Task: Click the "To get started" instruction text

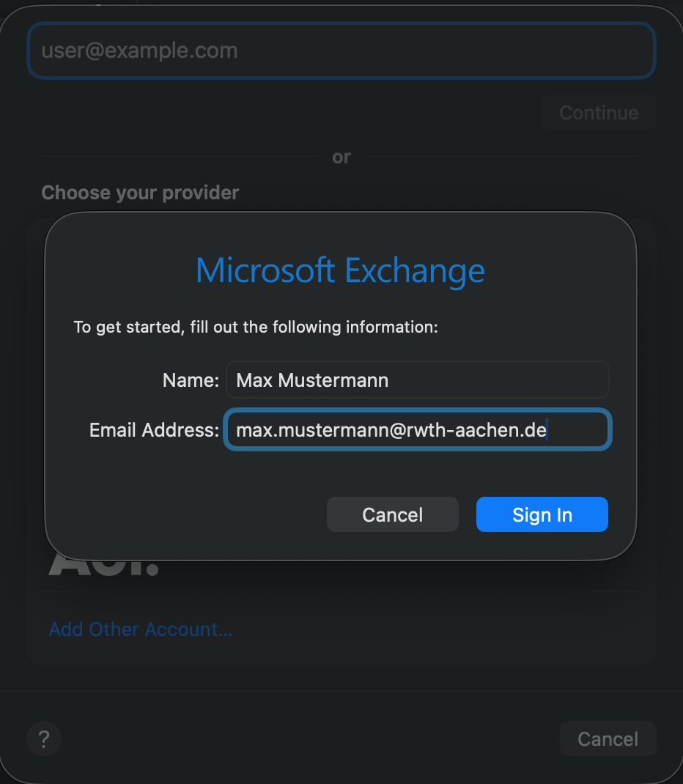Action: click(256, 327)
